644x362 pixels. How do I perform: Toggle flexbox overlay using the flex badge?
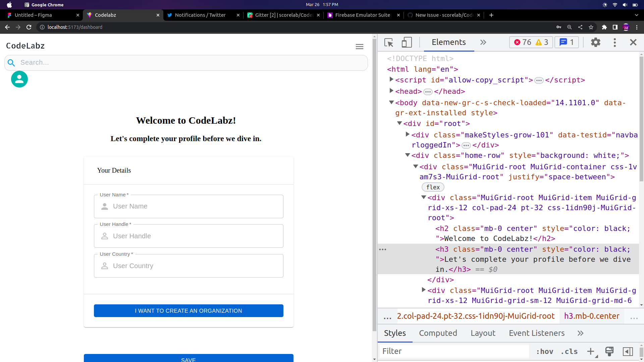pos(433,187)
